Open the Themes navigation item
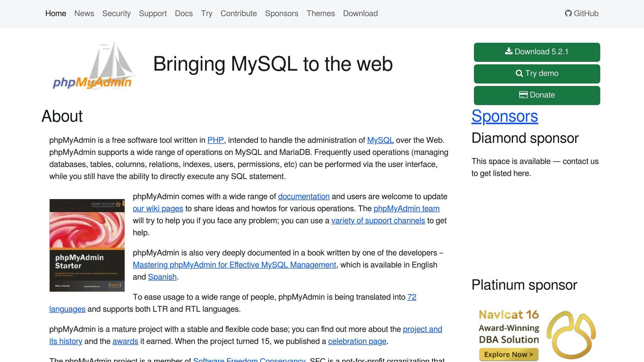Screen dimensions: 644x362 [x=320, y=14]
